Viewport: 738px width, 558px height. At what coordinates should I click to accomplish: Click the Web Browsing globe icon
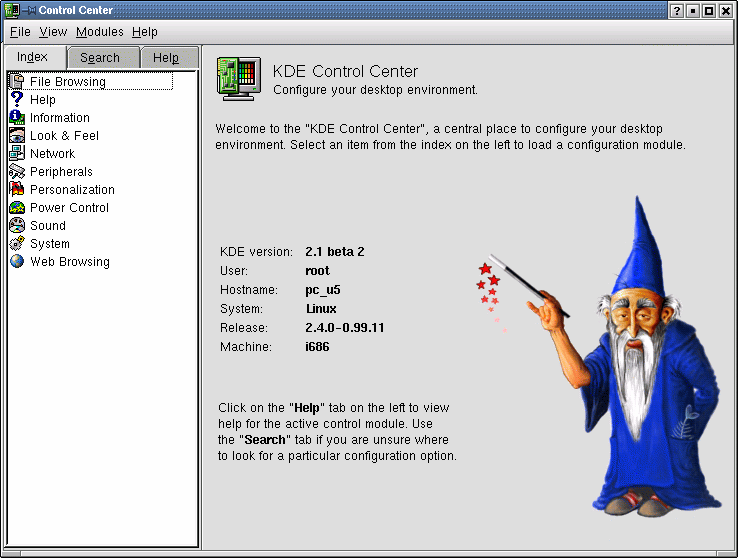[x=17, y=261]
